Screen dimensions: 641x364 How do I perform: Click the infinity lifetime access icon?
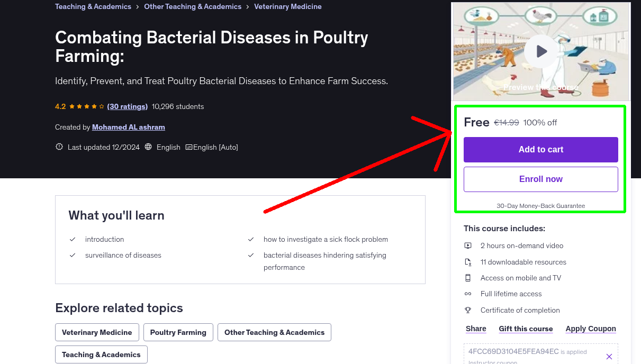pyautogui.click(x=468, y=294)
